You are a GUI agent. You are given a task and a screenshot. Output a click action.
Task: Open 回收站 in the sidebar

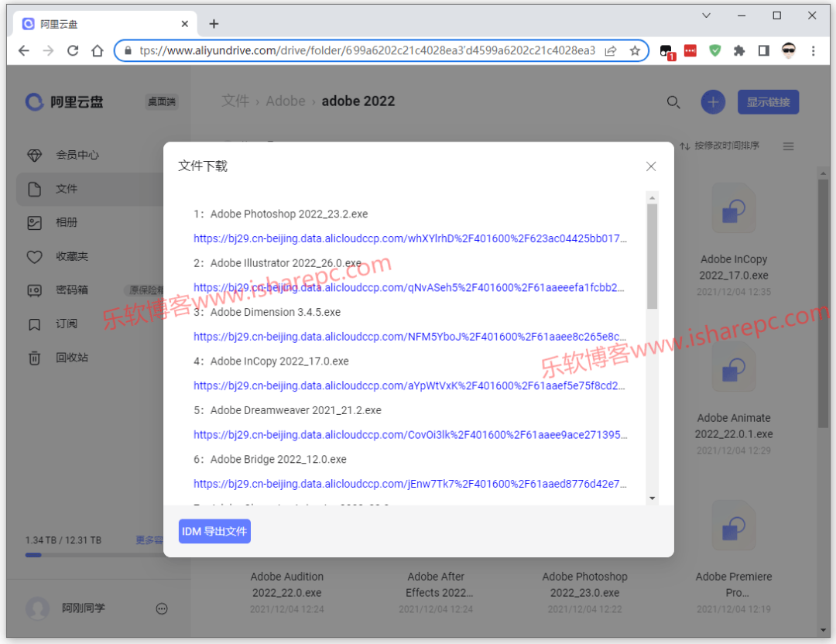point(57,358)
